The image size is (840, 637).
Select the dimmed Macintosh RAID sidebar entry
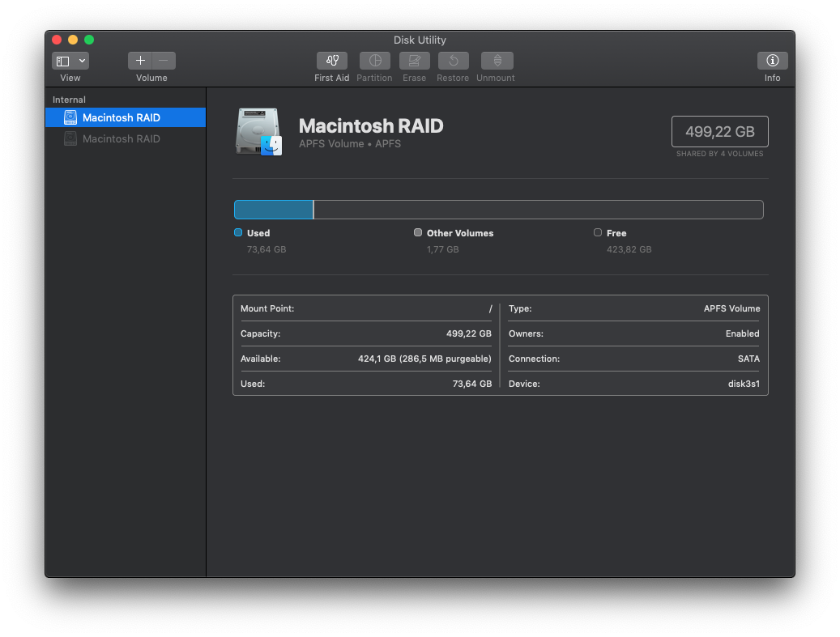[x=126, y=139]
